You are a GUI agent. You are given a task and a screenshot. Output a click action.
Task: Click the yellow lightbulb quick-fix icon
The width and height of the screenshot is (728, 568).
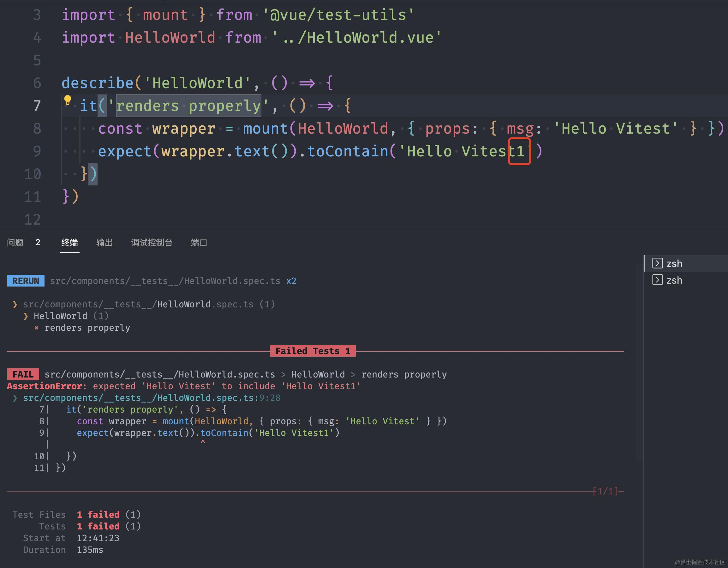[x=68, y=100]
